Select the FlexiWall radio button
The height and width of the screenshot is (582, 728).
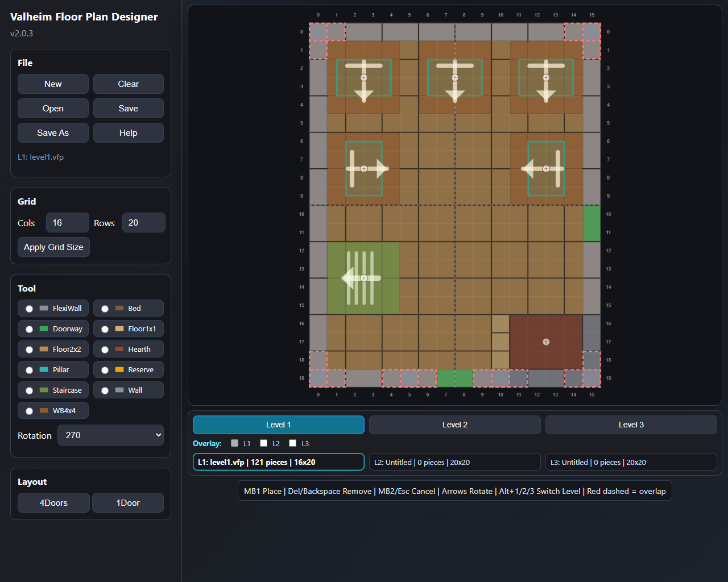pyautogui.click(x=29, y=309)
